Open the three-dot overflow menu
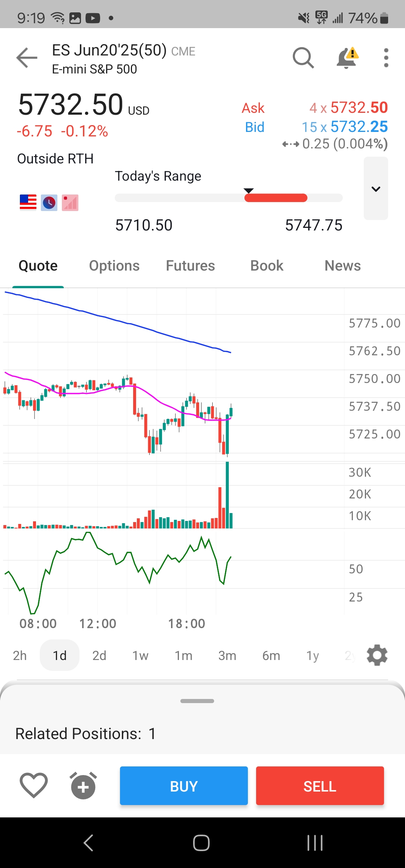 tap(386, 58)
